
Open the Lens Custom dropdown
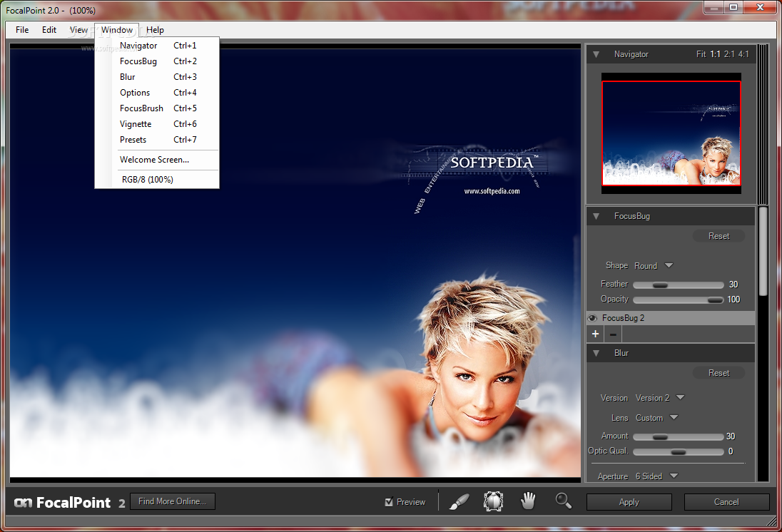coord(657,418)
